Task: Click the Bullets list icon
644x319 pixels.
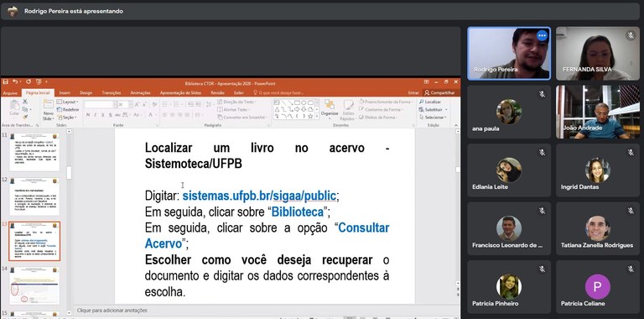Action: [165, 104]
